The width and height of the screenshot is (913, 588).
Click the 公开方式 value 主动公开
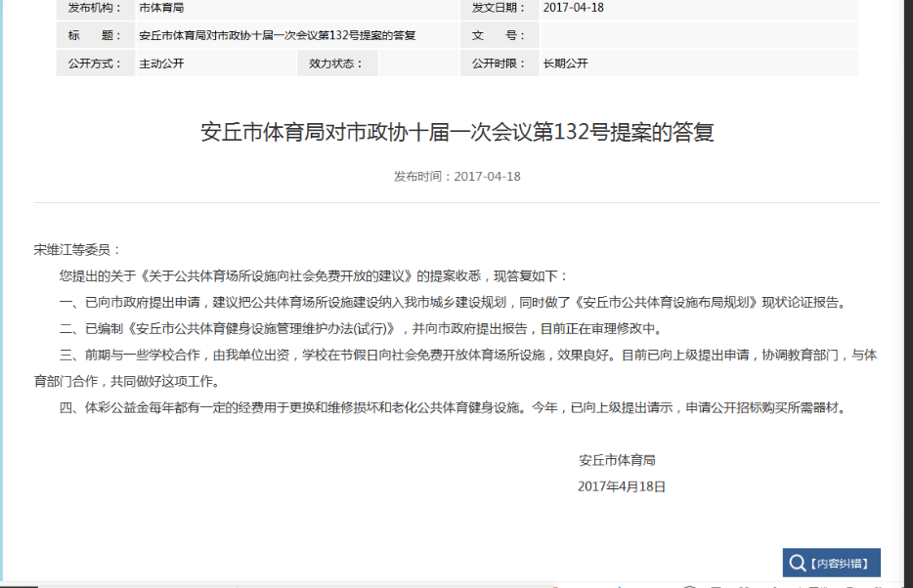pyautogui.click(x=161, y=63)
